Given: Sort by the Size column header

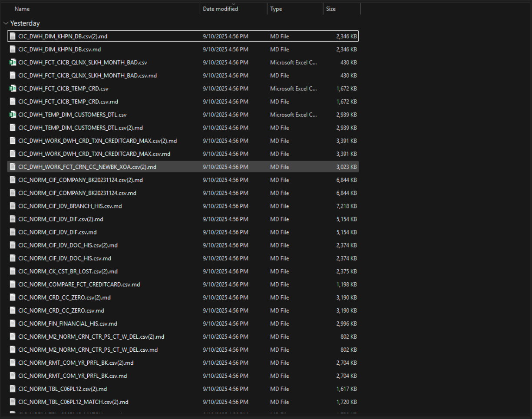Looking at the screenshot, I should [x=331, y=9].
